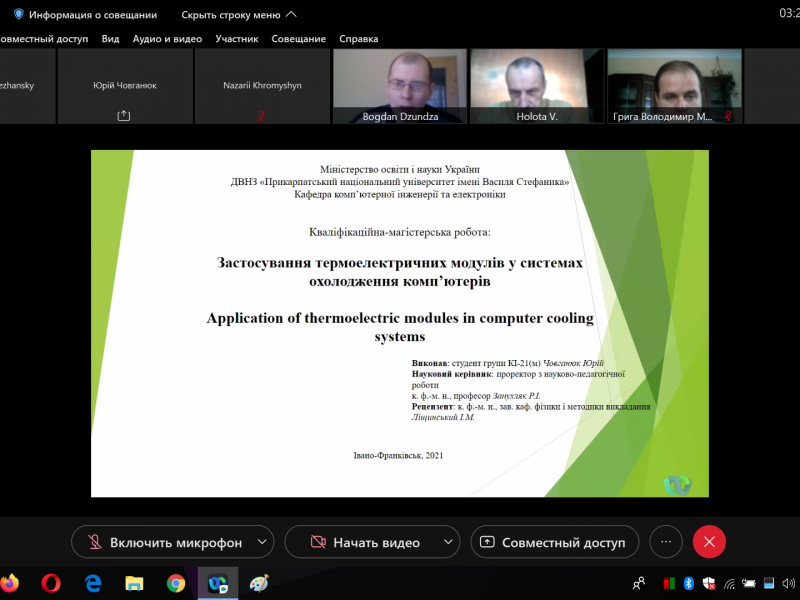Hide menu bar via Скрыть строку меню
Viewport: 800px width, 600px height.
click(238, 15)
